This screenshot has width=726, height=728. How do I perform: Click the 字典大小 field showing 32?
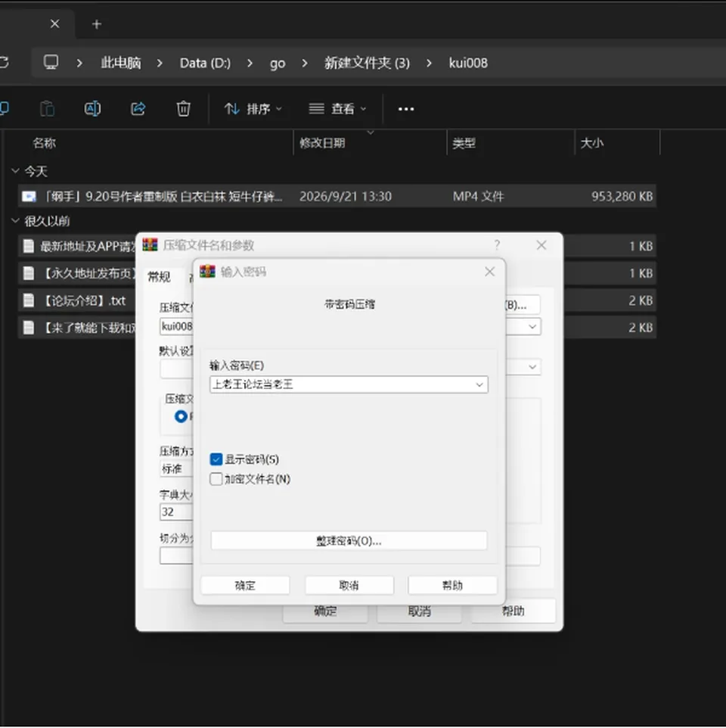[176, 512]
